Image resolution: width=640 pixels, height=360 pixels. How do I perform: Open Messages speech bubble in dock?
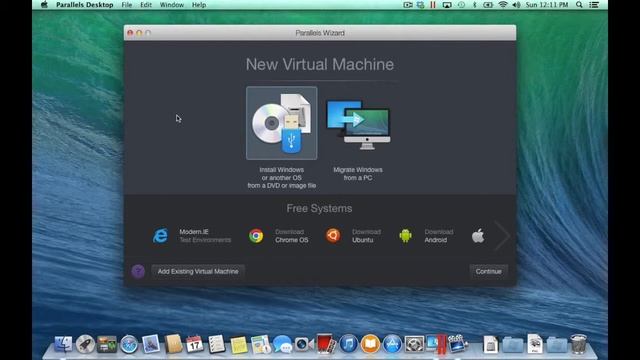point(282,344)
